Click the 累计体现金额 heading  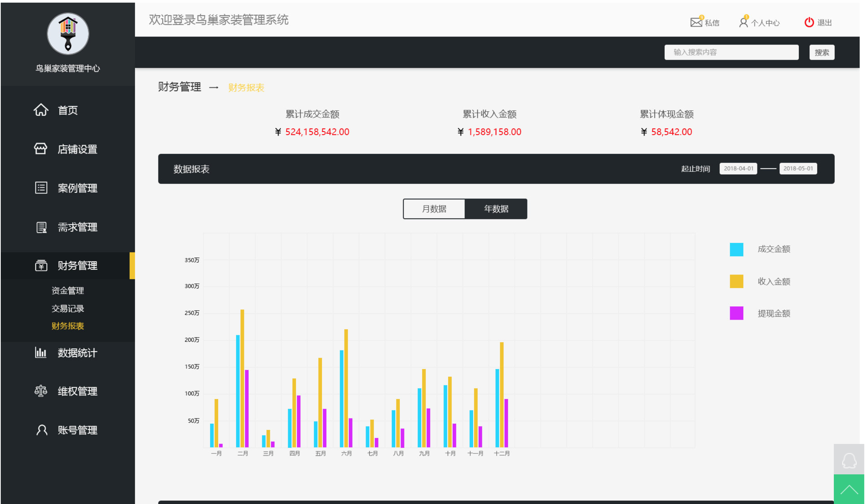coord(667,114)
